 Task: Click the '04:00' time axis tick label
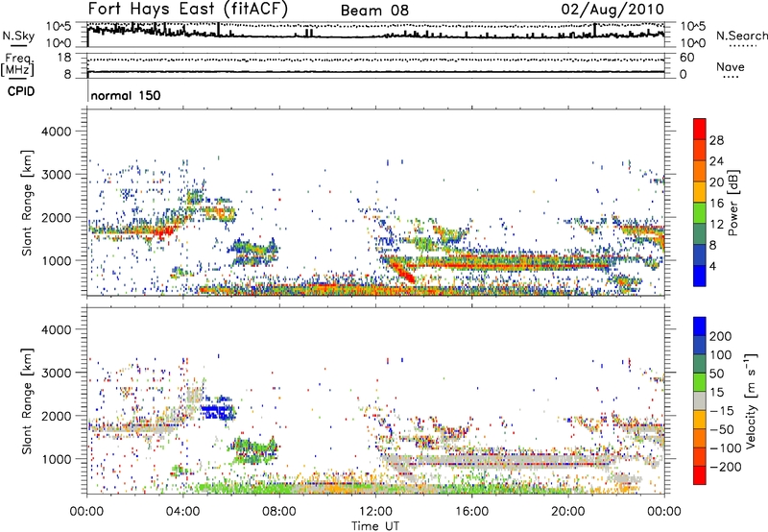(183, 512)
